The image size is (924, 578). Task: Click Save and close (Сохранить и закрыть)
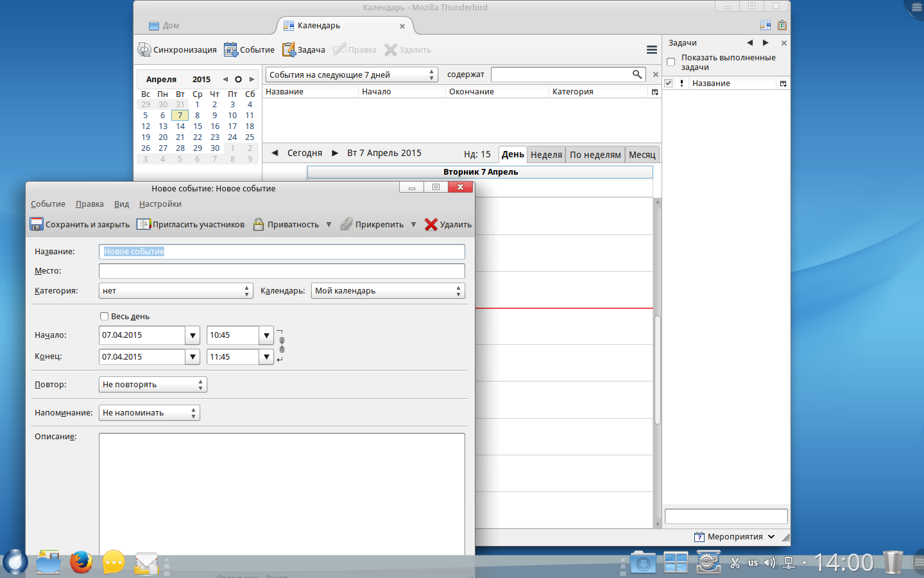tap(80, 224)
